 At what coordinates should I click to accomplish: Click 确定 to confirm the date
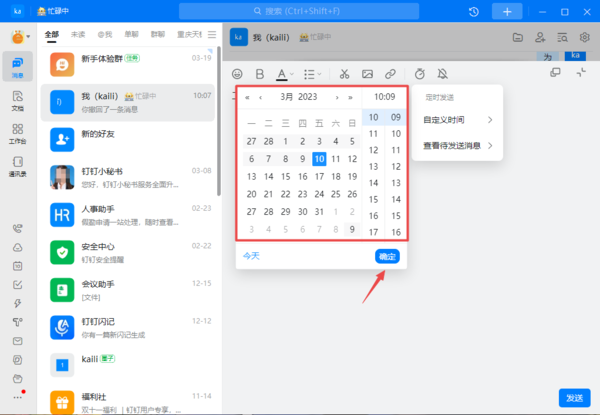tap(386, 256)
